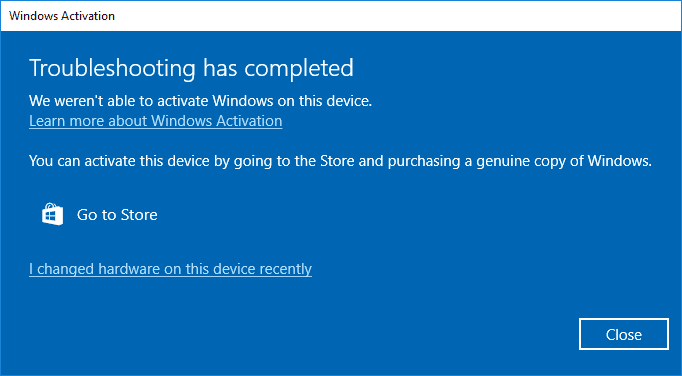Viewport: 682px width, 376px height.
Task: Click the words Windows Activation in Learn more link
Action: (217, 121)
